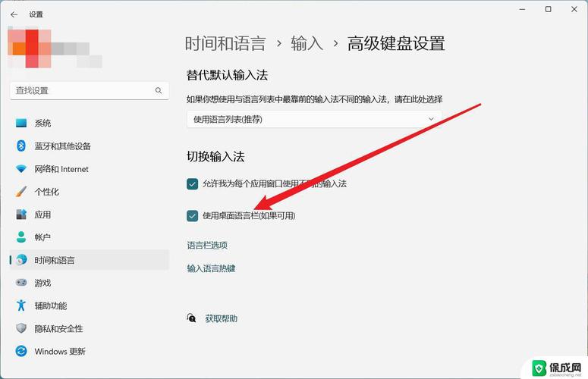
Task: Click the 帐户 person icon
Action: point(21,237)
